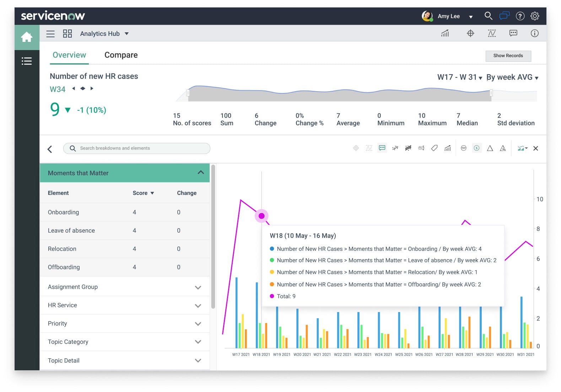Click the target crosshair icon in Analytics toolbar
Viewport: 561px width, 392px height.
(x=470, y=33)
